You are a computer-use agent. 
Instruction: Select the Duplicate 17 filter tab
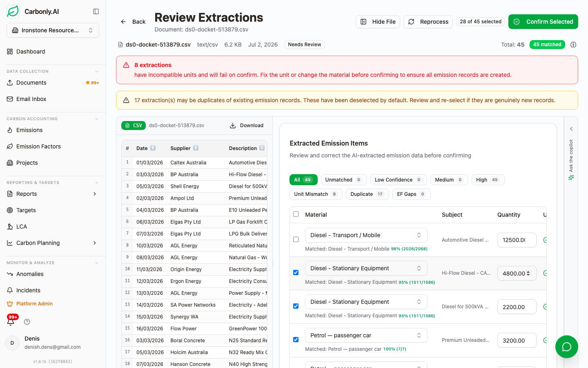[x=367, y=194]
